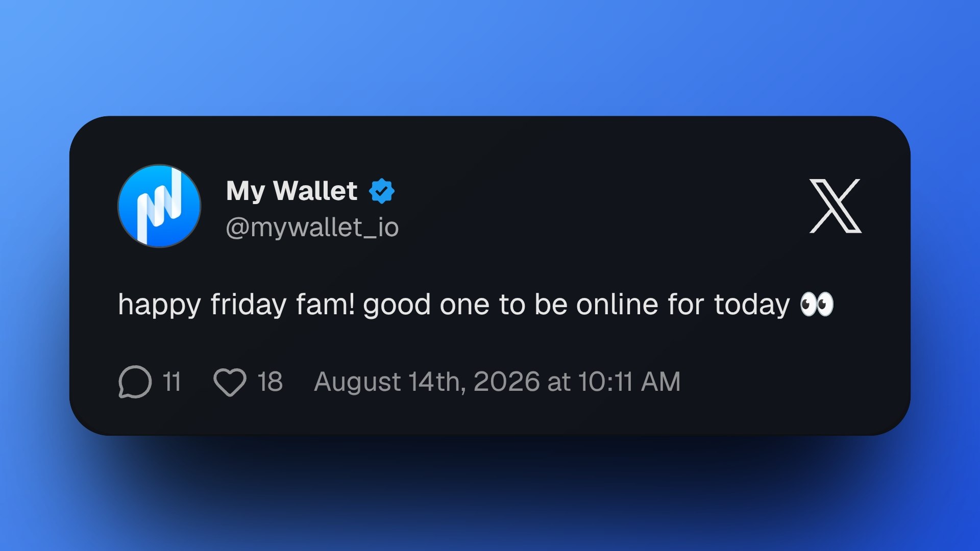This screenshot has height=551, width=980.
Task: Click the word "today" in the post
Action: [x=752, y=305]
